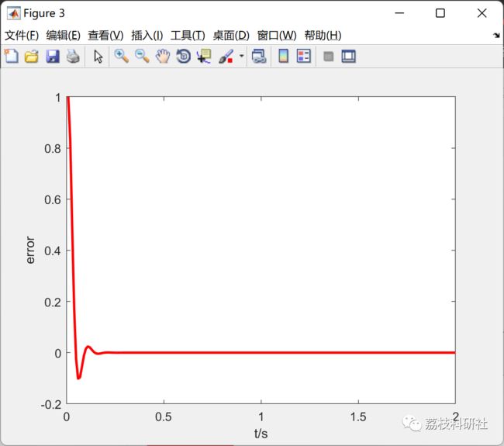
Task: Click the dock figure arrow in menu bar
Action: [496, 36]
